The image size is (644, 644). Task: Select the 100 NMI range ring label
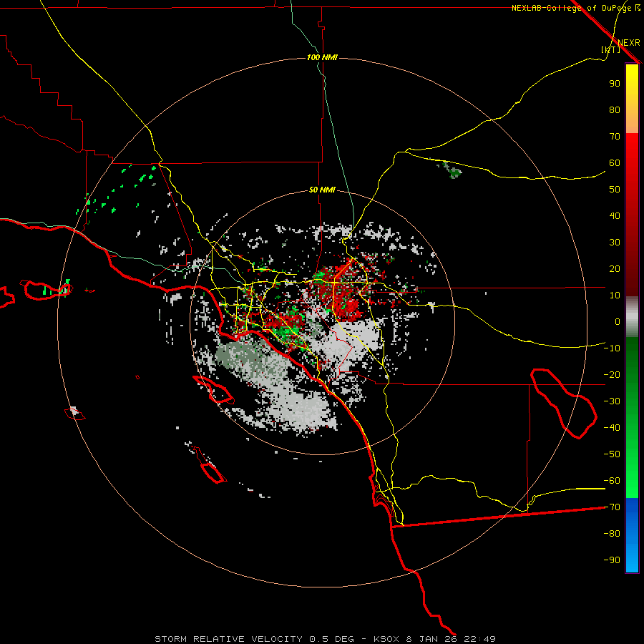322,57
